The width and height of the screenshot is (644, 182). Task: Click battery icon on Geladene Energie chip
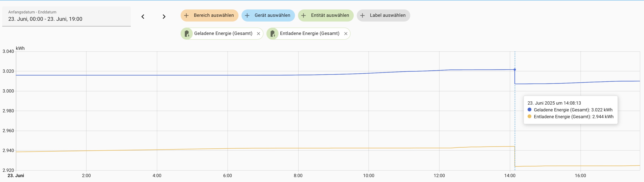[187, 34]
